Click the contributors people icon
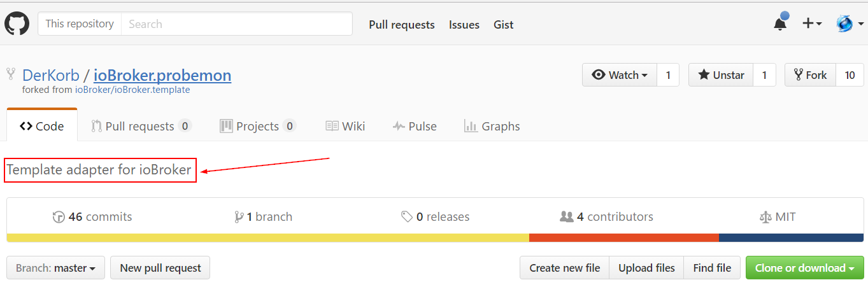Screen dimensions: 868x287 pos(566,217)
